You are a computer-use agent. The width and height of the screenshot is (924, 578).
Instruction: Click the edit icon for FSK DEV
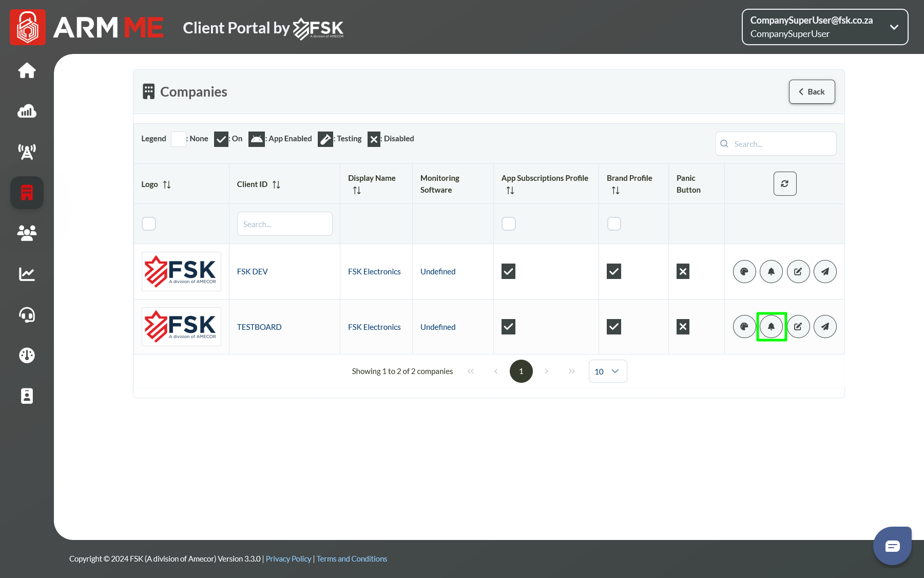pos(798,272)
